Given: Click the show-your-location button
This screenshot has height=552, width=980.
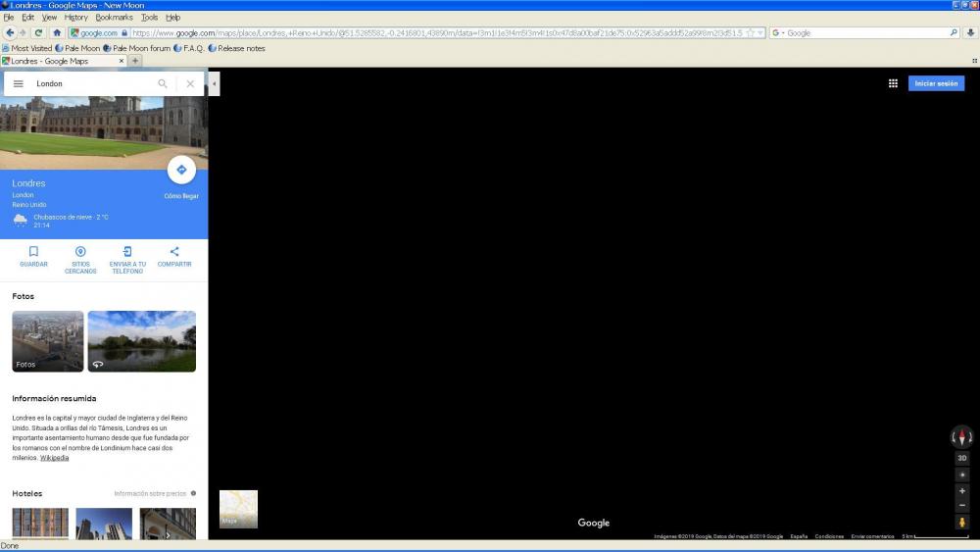Looking at the screenshot, I should 962,476.
